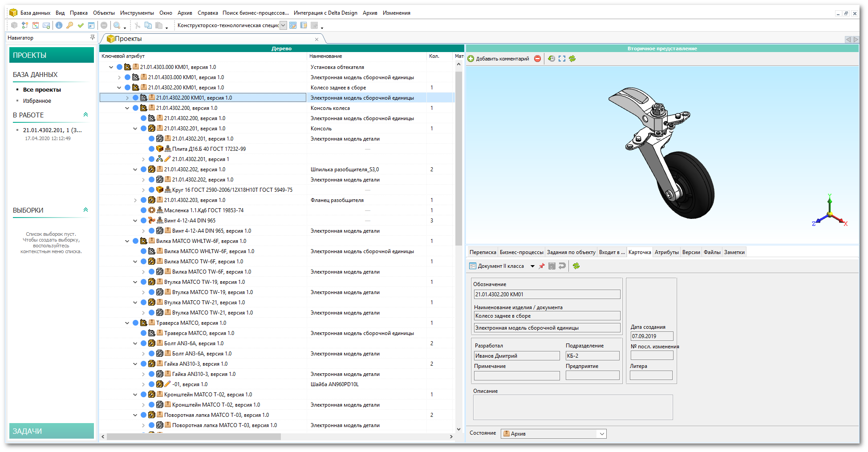Click the fit-to-screen frame icon in viewer
The height and width of the screenshot is (452, 868).
[562, 59]
